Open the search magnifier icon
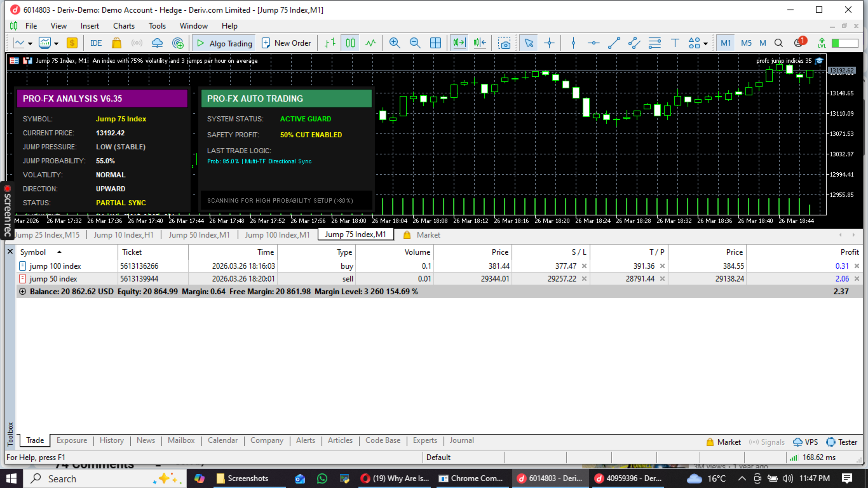This screenshot has height=488, width=868. pyautogui.click(x=778, y=43)
